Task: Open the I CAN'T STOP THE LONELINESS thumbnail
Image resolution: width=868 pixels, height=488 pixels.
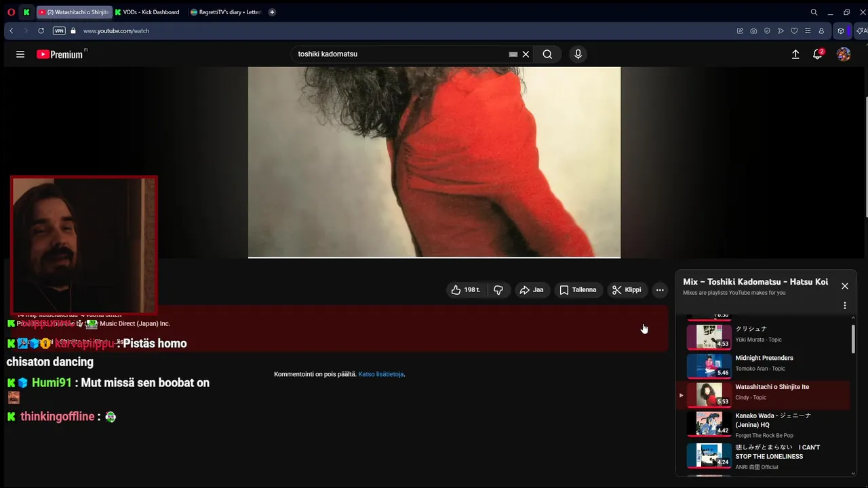Action: (x=709, y=456)
